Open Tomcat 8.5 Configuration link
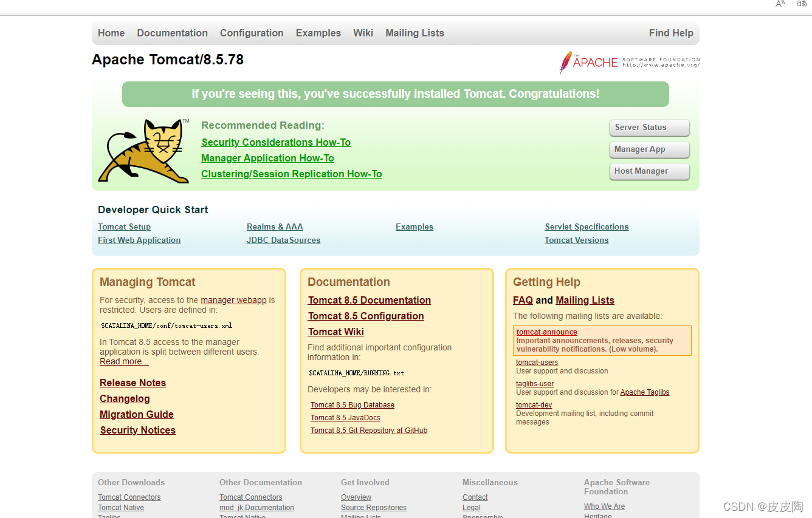 tap(366, 316)
